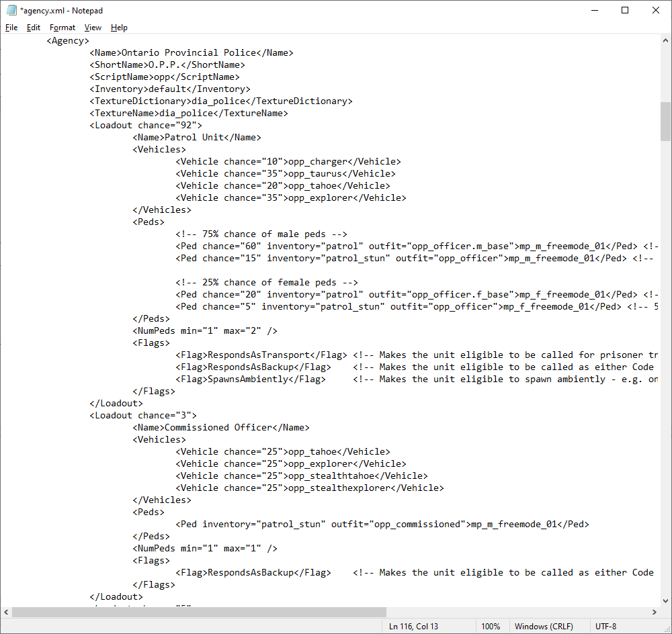Click the Ped chance="60" line
Image resolution: width=672 pixels, height=634 pixels.
tap(417, 246)
